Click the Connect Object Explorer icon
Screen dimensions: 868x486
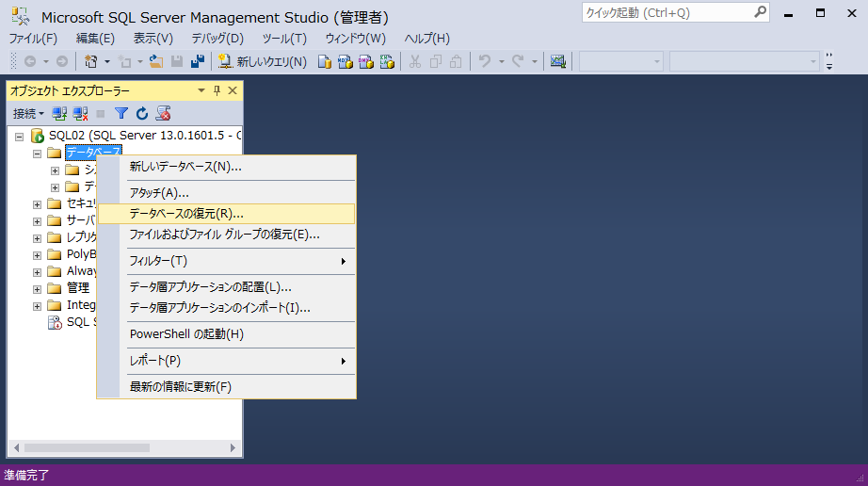(x=59, y=113)
